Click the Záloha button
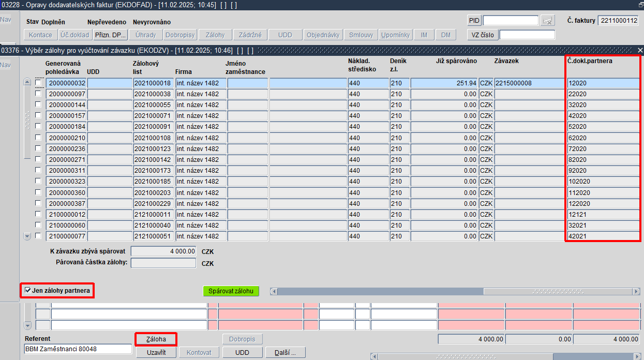Viewport: 644px width, 360px height. point(156,339)
